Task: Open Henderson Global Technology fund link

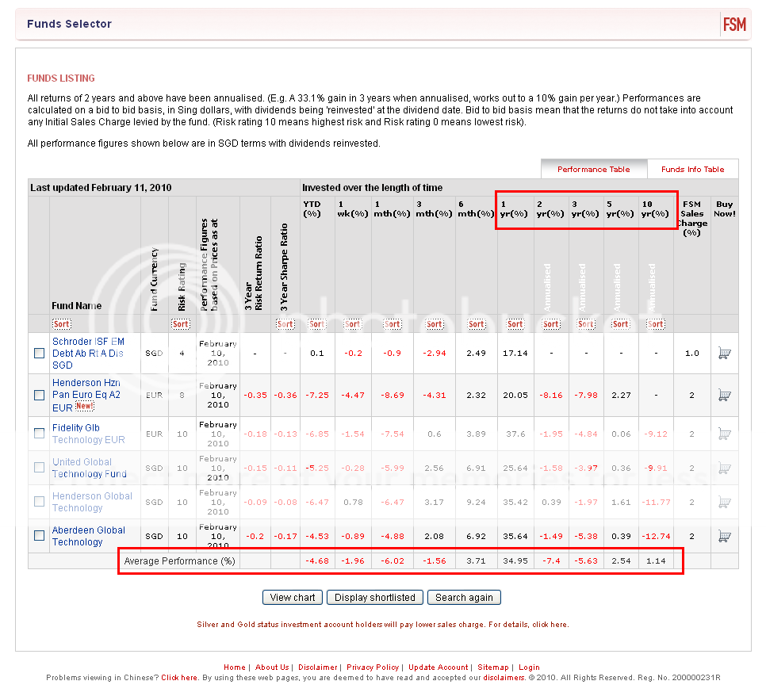Action: coord(92,502)
